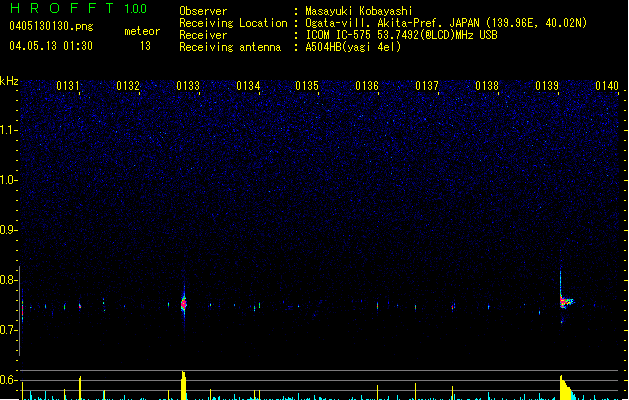Click the 0.8 kHz axis tick label

(x=8, y=280)
